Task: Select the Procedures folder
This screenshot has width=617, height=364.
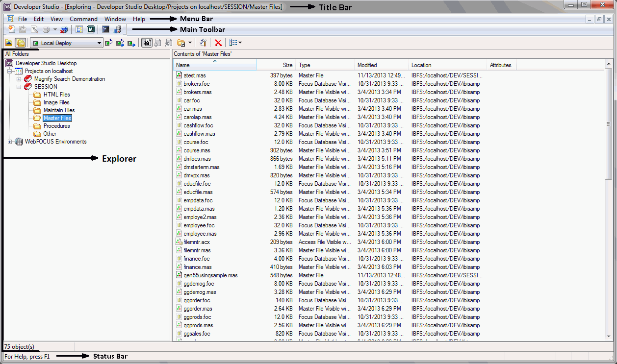Action: click(x=56, y=126)
